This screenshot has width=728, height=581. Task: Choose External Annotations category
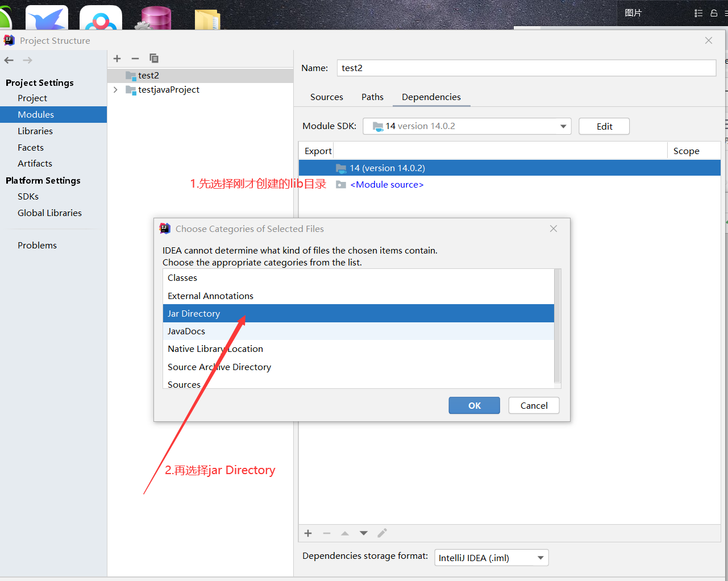358,296
